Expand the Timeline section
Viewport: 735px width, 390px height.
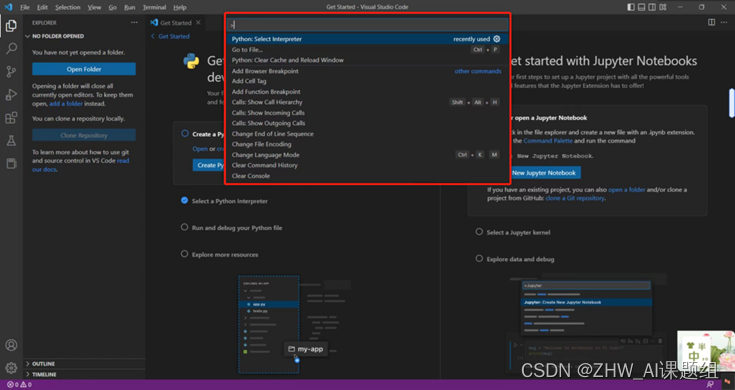point(84,375)
